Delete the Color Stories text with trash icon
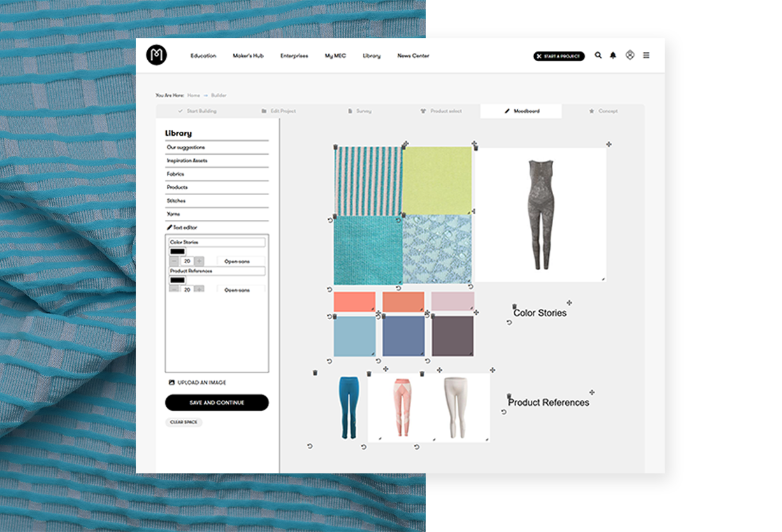This screenshot has height=532, width=782. (x=514, y=306)
